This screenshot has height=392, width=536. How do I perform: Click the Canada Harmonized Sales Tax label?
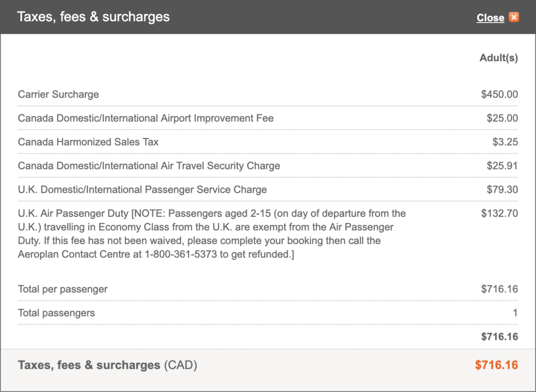(x=88, y=142)
